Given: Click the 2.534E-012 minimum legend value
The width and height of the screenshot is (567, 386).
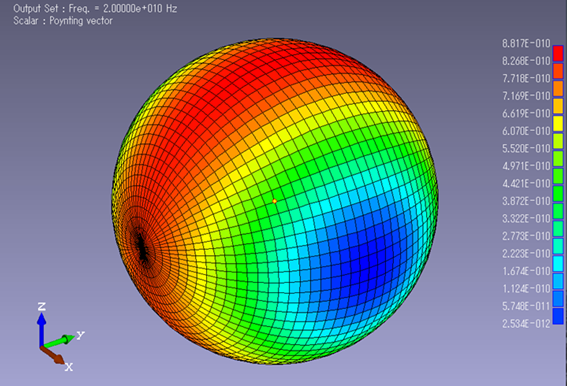Looking at the screenshot, I should coord(526,323).
